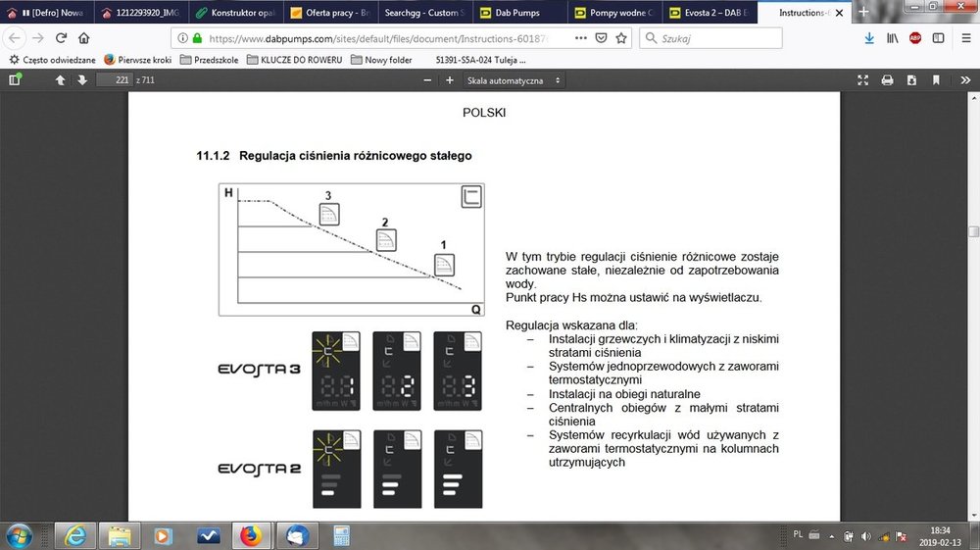Viewport: 980px width, 550px height.
Task: Open Firefox hamburger menu
Action: [x=965, y=38]
